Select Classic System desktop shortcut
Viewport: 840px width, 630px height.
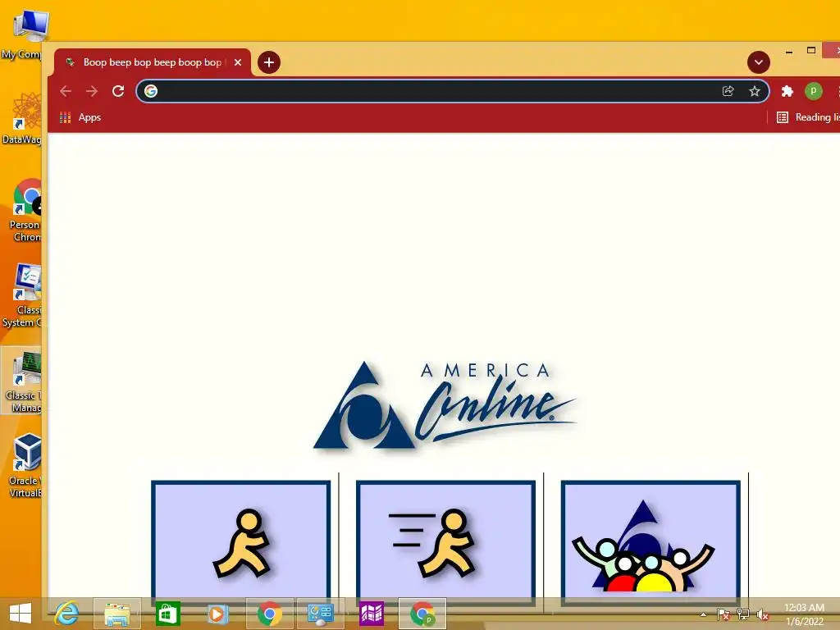tap(22, 295)
